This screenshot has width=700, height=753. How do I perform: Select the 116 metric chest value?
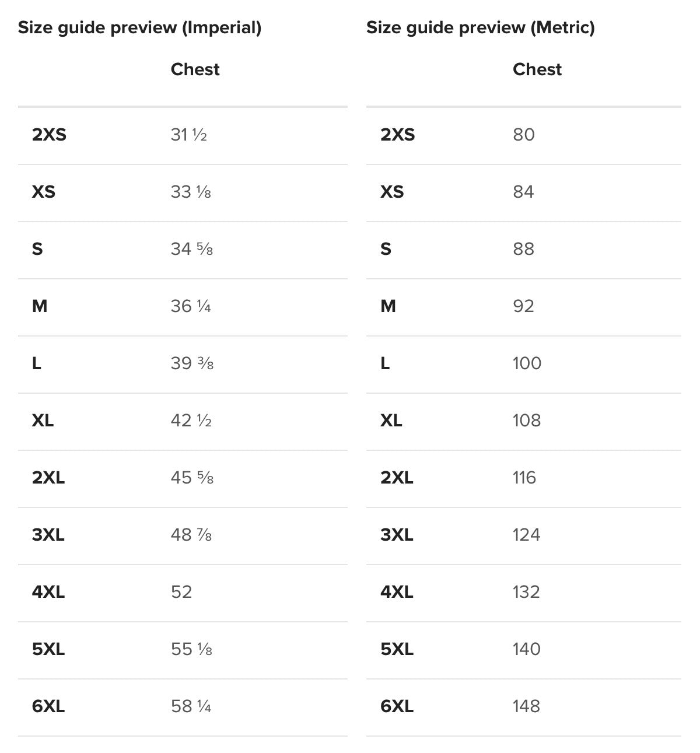(x=524, y=478)
